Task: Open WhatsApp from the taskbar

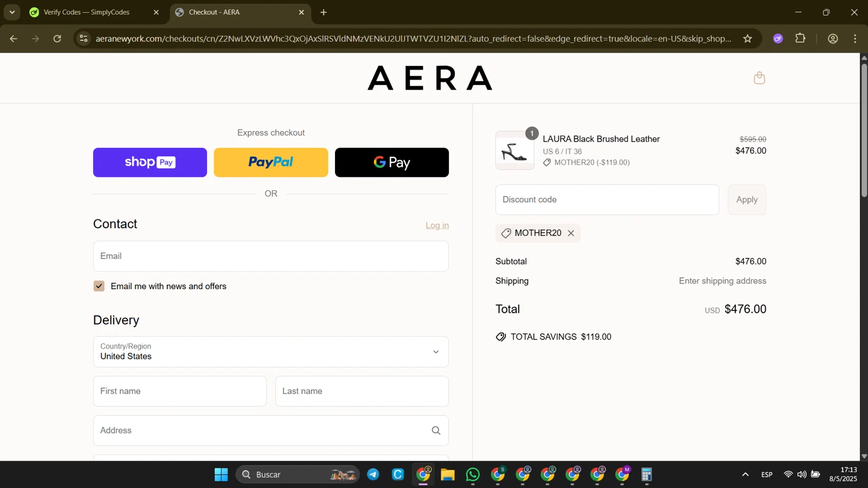Action: click(x=473, y=475)
